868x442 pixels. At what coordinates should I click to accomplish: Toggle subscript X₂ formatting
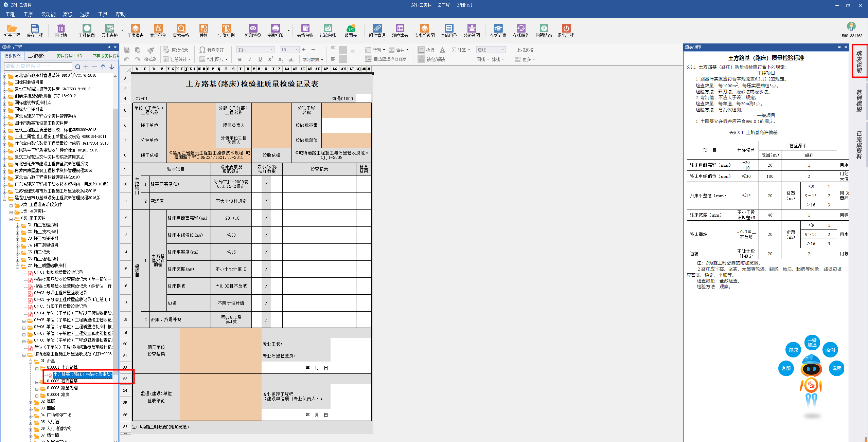[281, 59]
